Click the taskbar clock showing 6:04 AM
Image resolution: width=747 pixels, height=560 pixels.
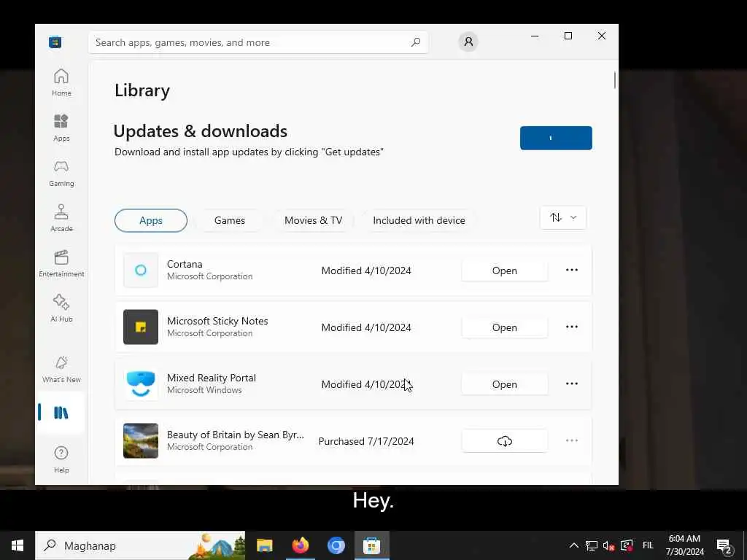pyautogui.click(x=684, y=545)
